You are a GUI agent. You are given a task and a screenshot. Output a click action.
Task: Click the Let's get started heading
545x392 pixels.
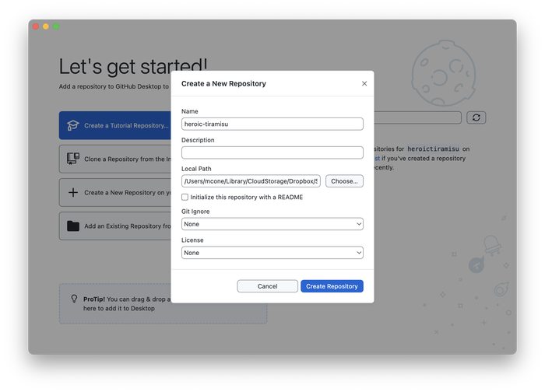(133, 66)
